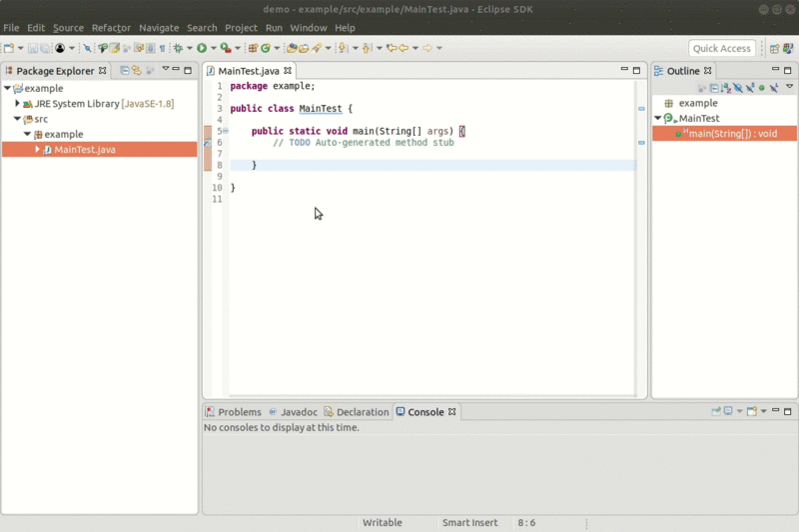
Task: Close the Console view tab
Action: click(452, 412)
